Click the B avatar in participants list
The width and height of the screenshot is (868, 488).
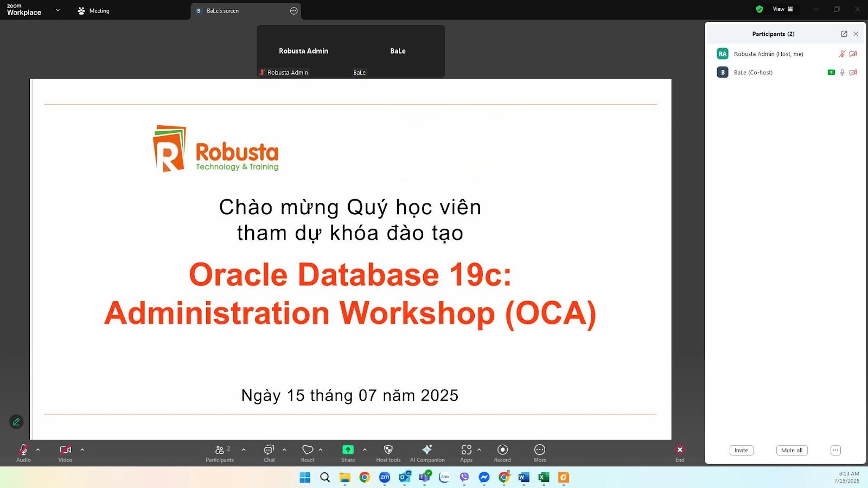(x=723, y=72)
